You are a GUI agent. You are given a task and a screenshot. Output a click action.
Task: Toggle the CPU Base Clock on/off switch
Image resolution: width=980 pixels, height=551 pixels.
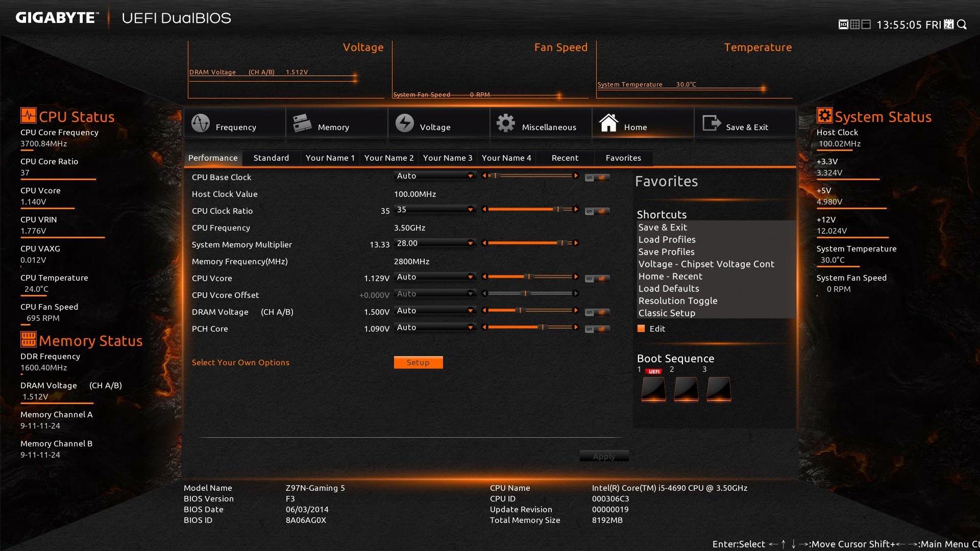pos(597,178)
